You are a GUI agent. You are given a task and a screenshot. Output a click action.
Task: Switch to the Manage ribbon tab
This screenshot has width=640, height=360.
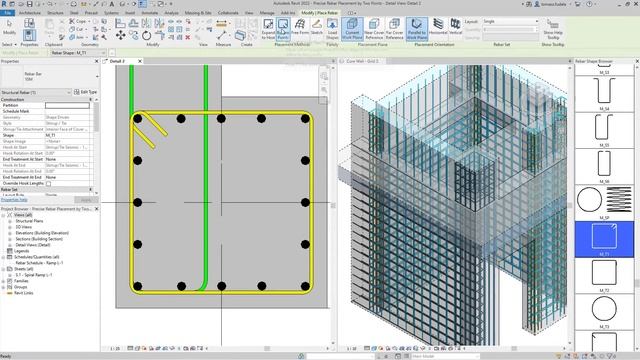(x=267, y=13)
